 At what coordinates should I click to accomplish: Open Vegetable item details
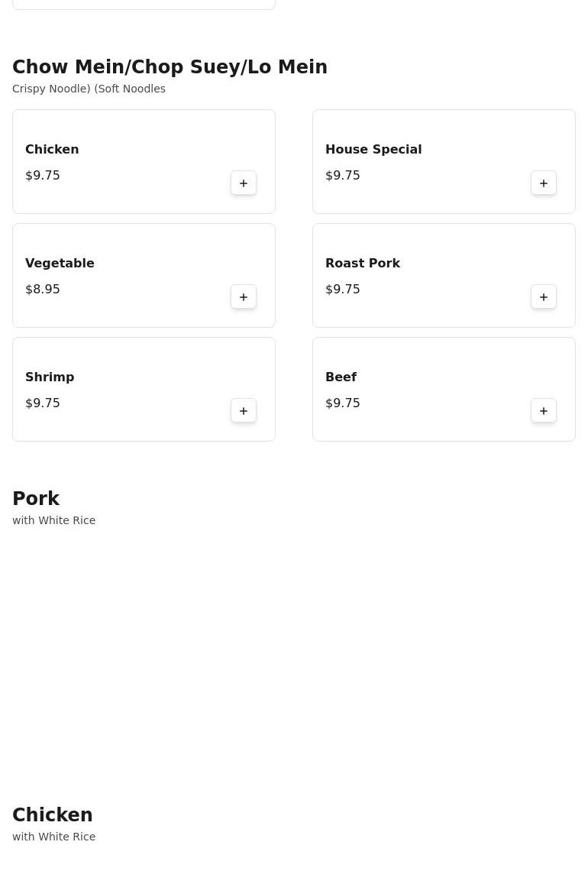(x=60, y=264)
